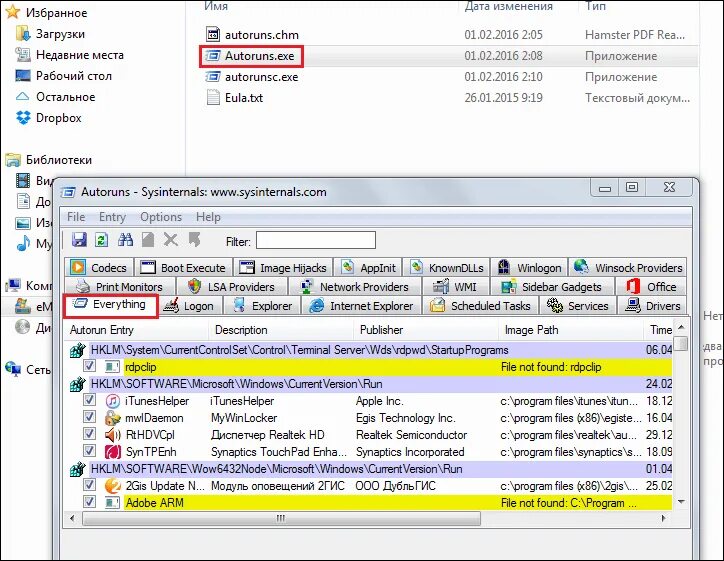The height and width of the screenshot is (561, 724).
Task: Open the Winlogon tab
Action: coord(530,267)
